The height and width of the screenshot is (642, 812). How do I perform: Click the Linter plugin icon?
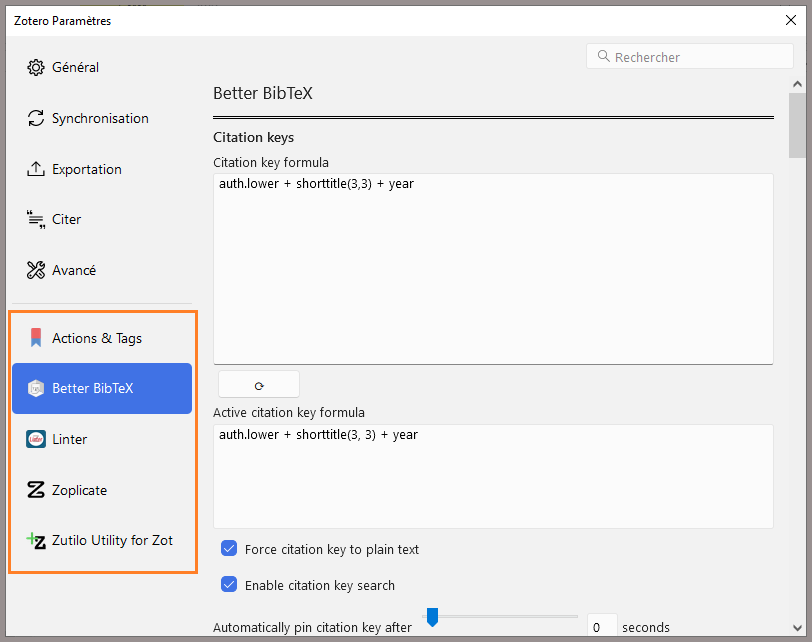click(x=36, y=439)
